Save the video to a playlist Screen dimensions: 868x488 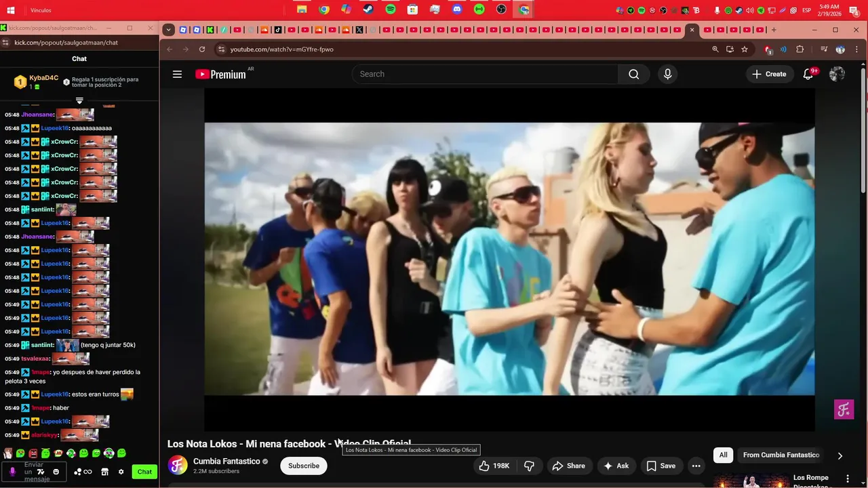point(661,466)
